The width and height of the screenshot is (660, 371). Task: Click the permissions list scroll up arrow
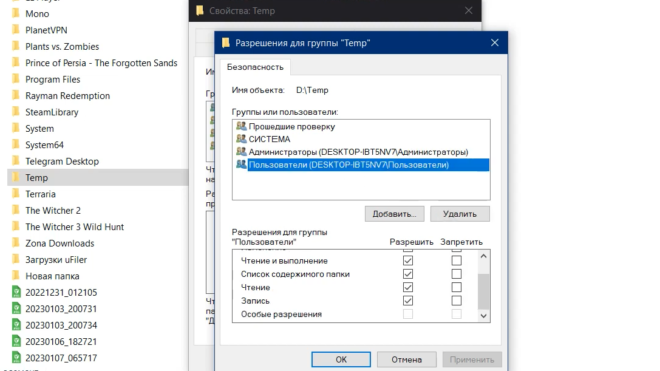pyautogui.click(x=484, y=256)
